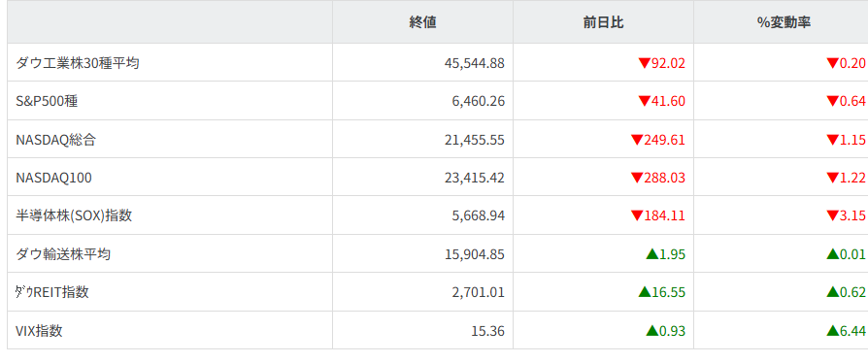
Task: Open the ダウ輸送株平均 entry
Action: (63, 254)
